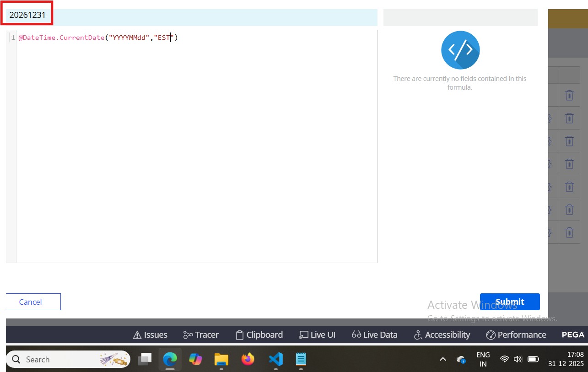Open the Performance tool
The height and width of the screenshot is (372, 588).
click(516, 335)
